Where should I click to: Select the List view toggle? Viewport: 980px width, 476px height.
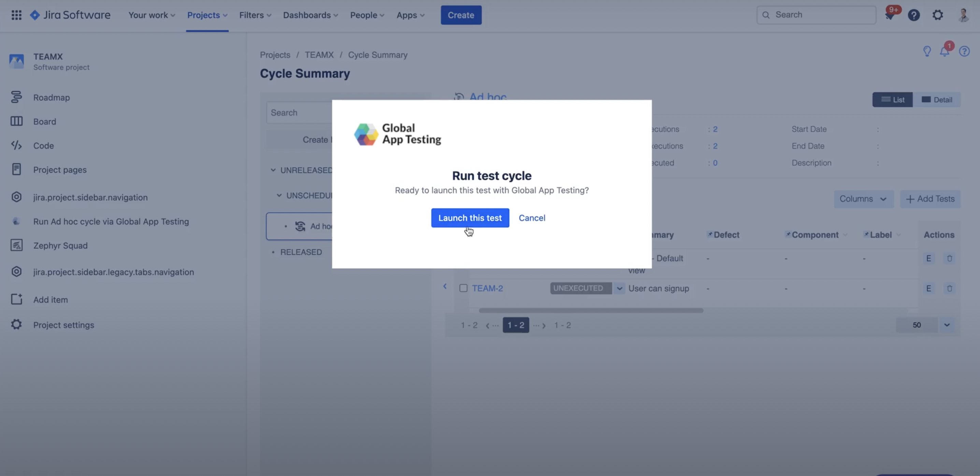[x=893, y=99]
